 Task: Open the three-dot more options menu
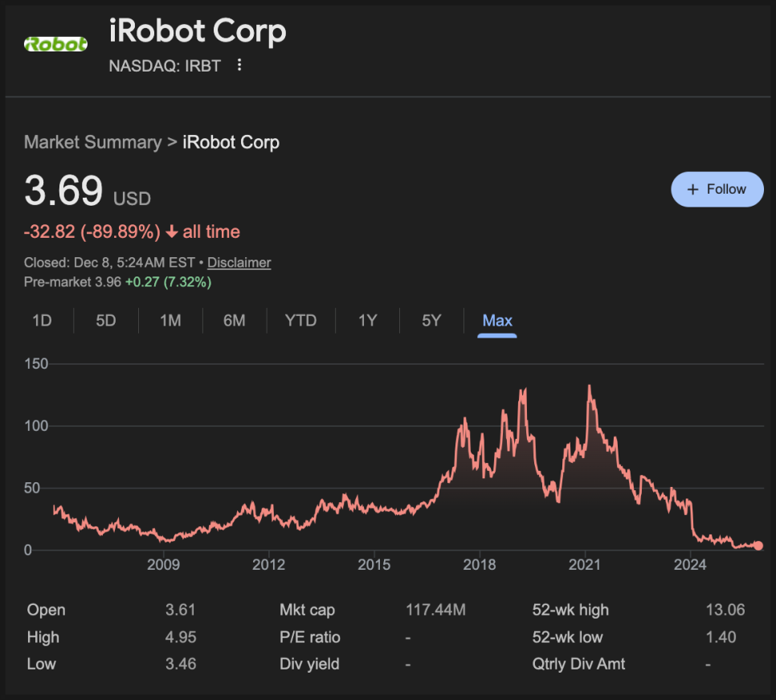pyautogui.click(x=239, y=65)
